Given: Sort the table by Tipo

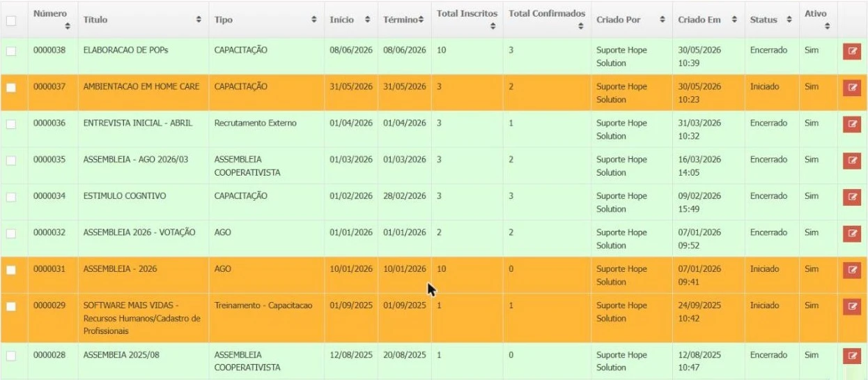Looking at the screenshot, I should click(x=266, y=20).
